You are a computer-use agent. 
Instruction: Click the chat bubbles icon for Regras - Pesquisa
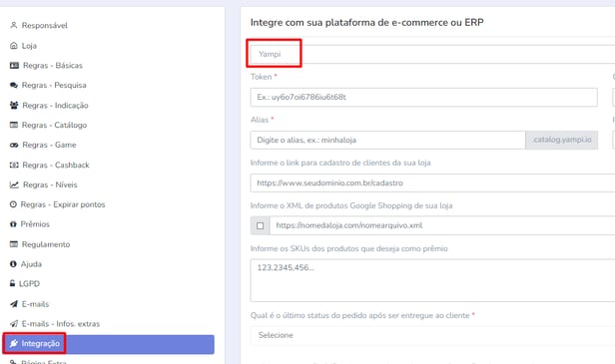pyautogui.click(x=14, y=85)
